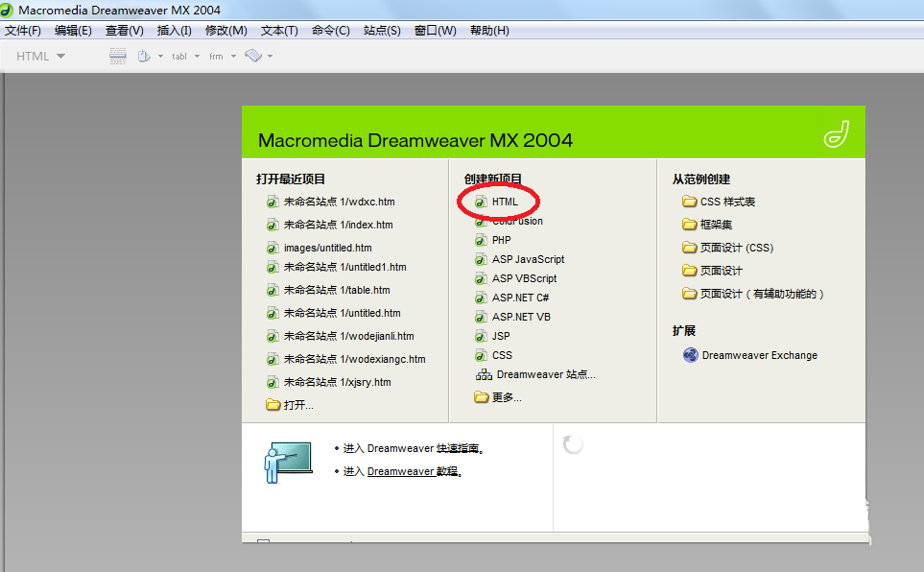
Task: Open the 编辑(E) menu
Action: [x=73, y=31]
